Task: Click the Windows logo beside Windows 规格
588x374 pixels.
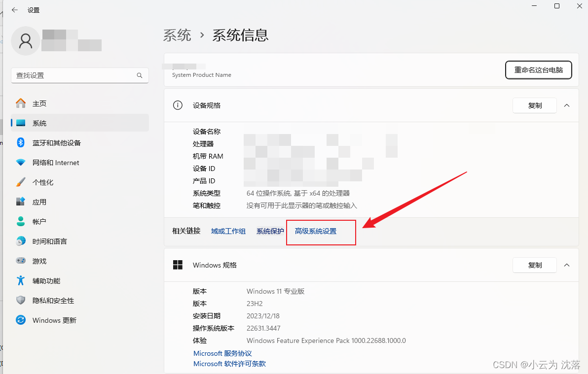Action: (178, 265)
